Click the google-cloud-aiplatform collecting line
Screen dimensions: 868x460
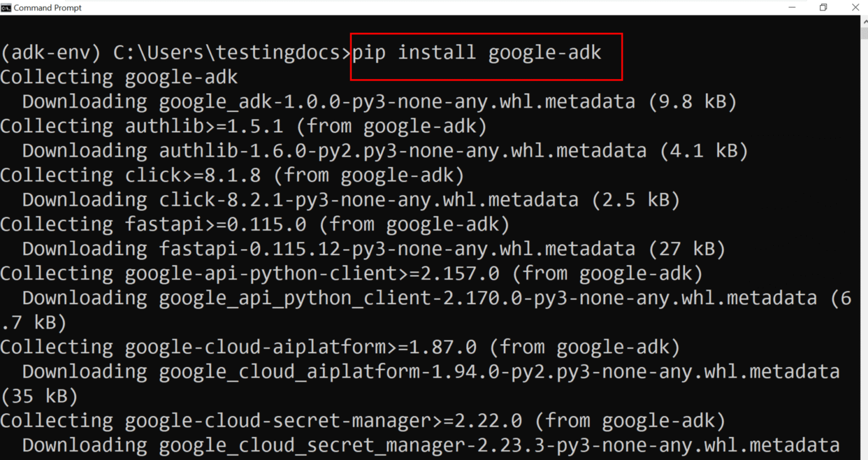[x=339, y=346]
